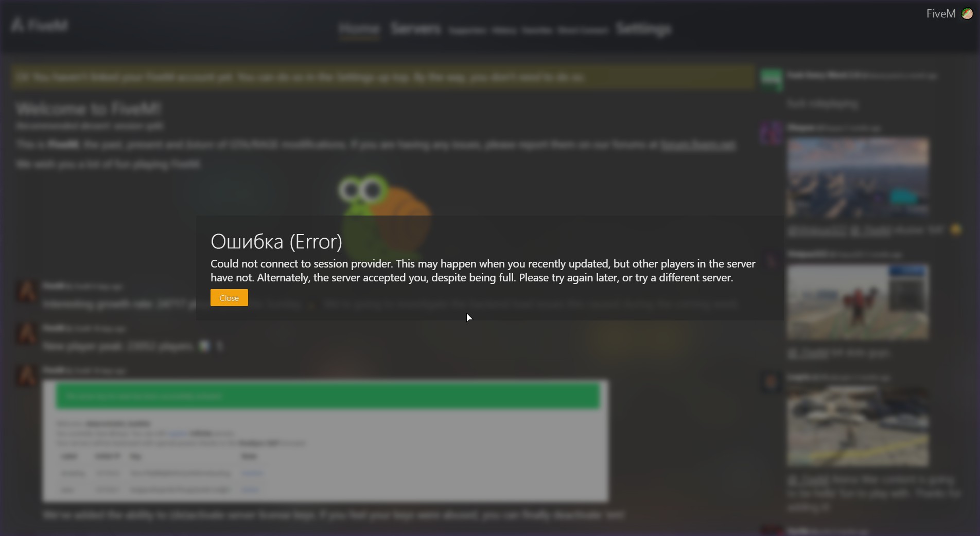The image size is (980, 536).
Task: Select the Direct Connect sub-tab
Action: coord(583,31)
